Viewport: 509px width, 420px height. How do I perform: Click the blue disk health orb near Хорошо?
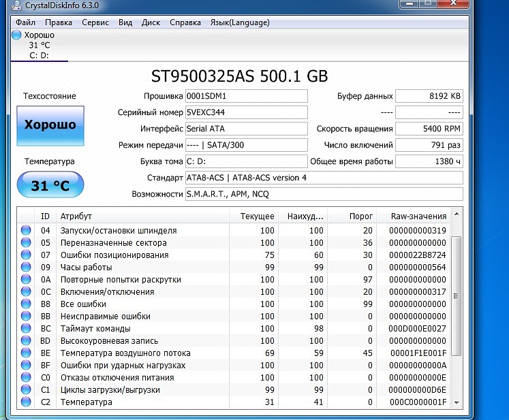click(16, 35)
